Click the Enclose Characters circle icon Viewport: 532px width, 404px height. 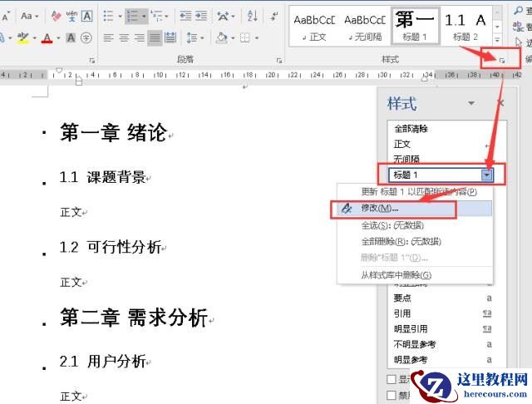point(86,37)
